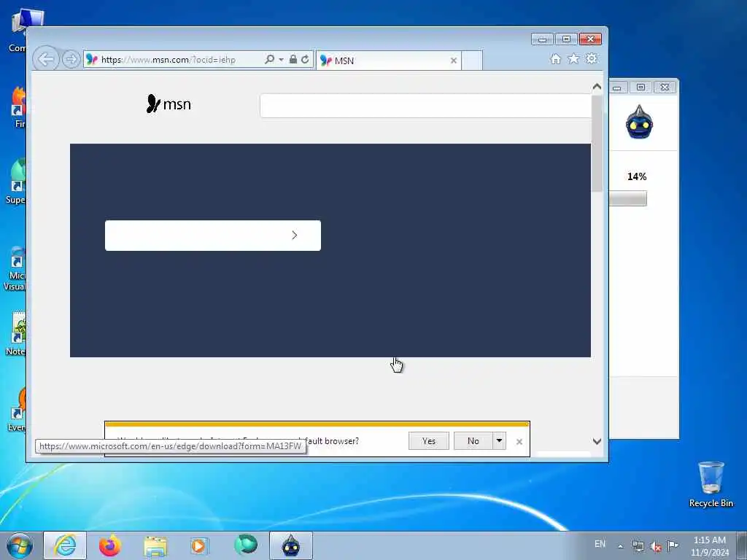Click the page scrollbar down arrow
This screenshot has height=560, width=747.
(x=597, y=441)
